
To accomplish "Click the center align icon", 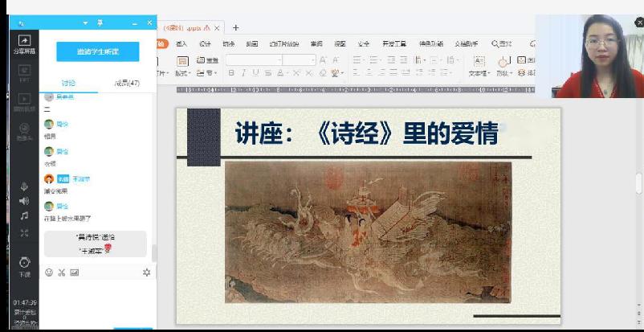I will click(369, 73).
